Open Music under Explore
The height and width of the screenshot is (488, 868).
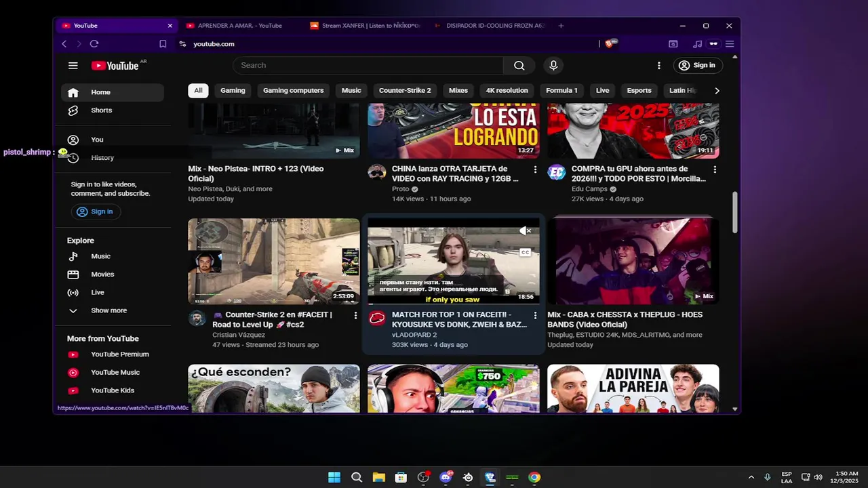[x=113, y=256]
